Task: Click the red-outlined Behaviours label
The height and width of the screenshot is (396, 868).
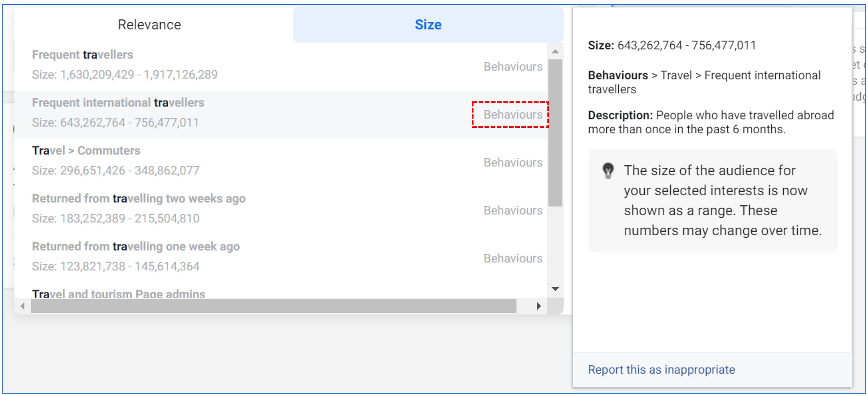Action: coord(513,115)
